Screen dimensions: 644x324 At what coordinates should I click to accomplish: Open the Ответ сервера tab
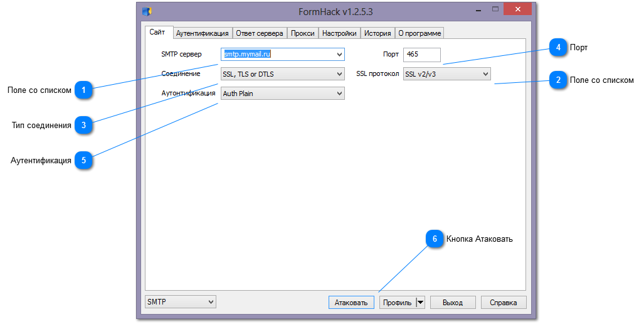(260, 33)
